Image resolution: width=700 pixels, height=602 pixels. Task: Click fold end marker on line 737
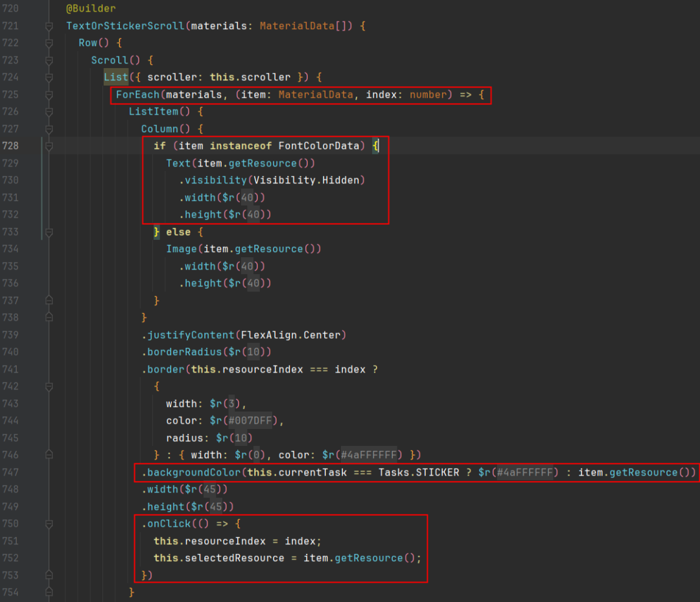[x=49, y=300]
